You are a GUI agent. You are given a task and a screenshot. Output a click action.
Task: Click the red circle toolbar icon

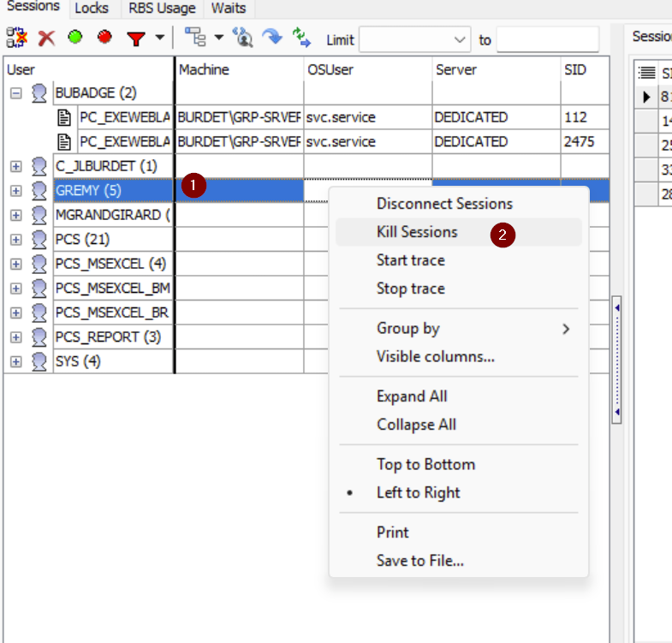tap(104, 37)
